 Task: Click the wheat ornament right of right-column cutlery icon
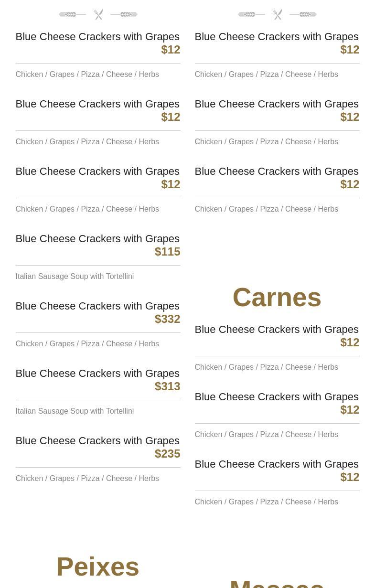click(x=303, y=15)
